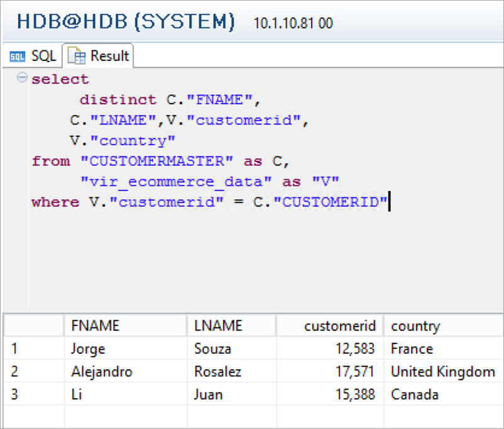504x429 pixels.
Task: Select the cell containing Souza
Action: click(232, 349)
